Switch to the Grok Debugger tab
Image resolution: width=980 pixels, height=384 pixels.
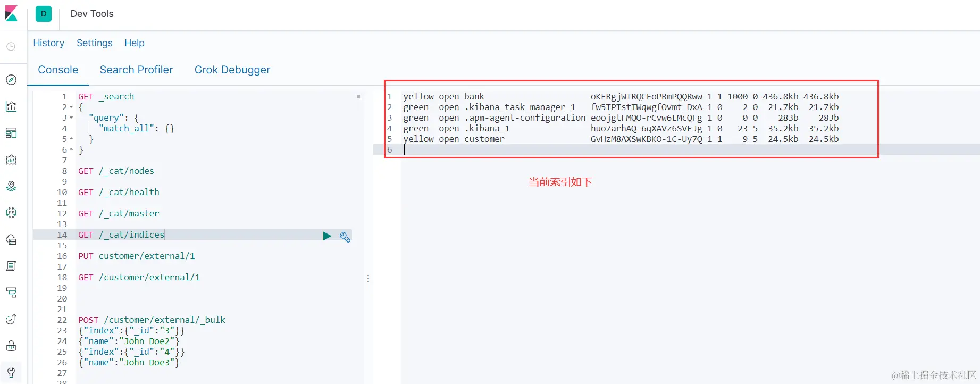(x=232, y=70)
